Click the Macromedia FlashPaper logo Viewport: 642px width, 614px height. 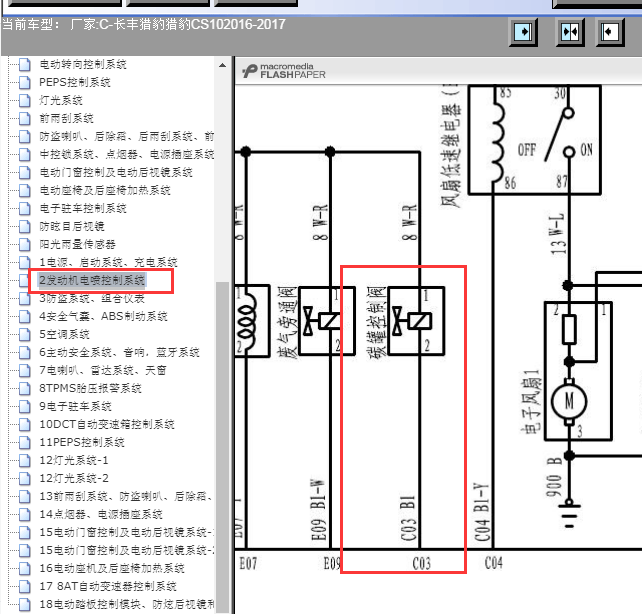(283, 71)
